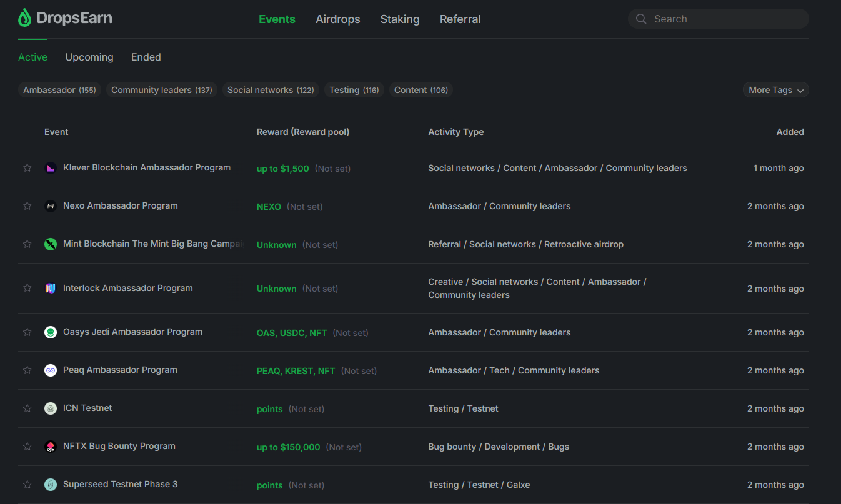This screenshot has height=504, width=841.
Task: Open Peaq Ambassador Program link
Action: click(x=120, y=370)
